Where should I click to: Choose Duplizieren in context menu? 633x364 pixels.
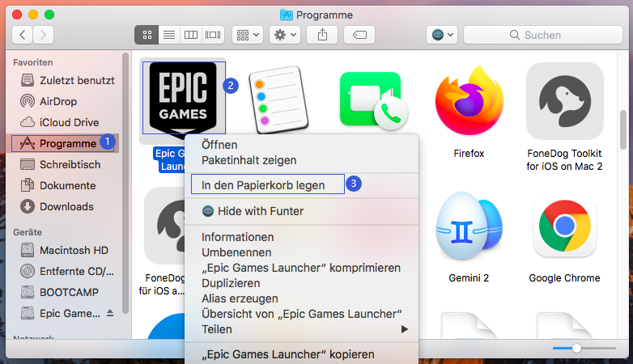coord(231,283)
